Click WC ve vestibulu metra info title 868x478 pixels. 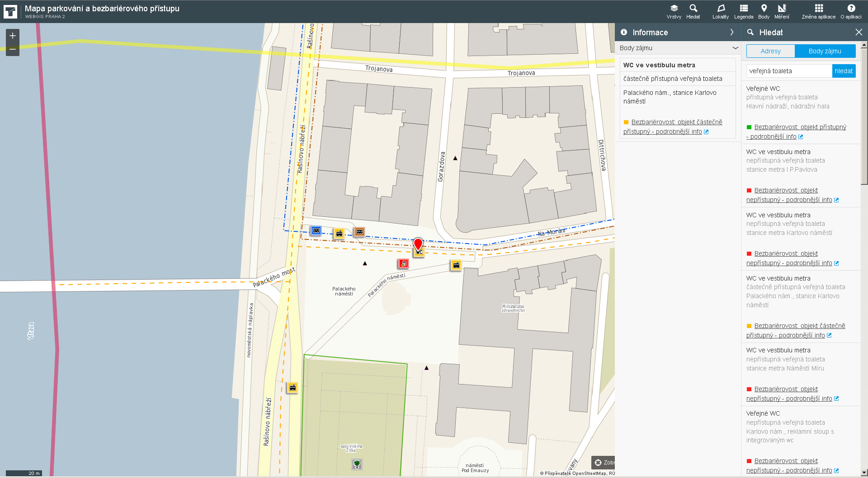659,65
